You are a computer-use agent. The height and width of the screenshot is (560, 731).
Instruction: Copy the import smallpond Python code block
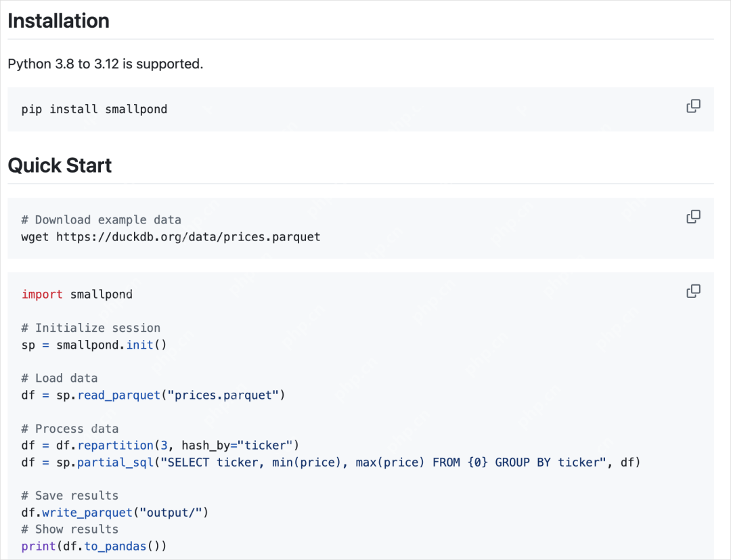click(x=693, y=291)
